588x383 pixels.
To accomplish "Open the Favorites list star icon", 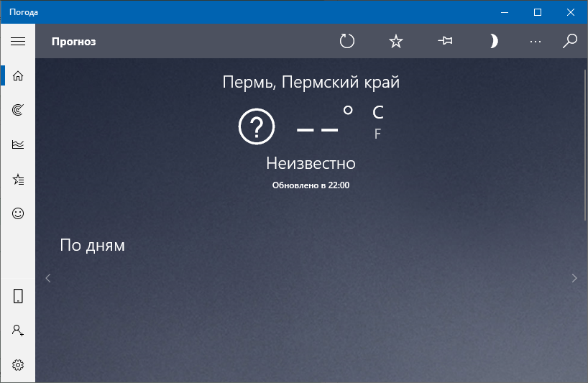I will [18, 179].
